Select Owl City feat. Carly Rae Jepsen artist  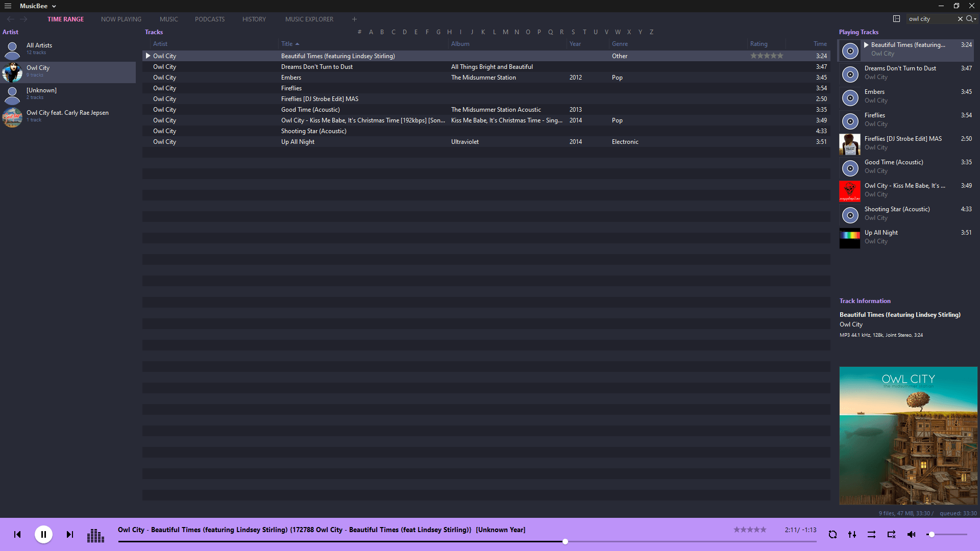point(68,116)
